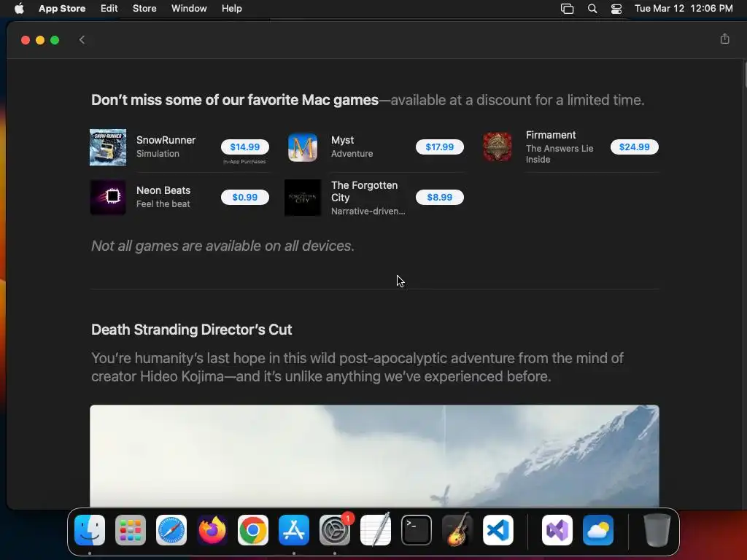The width and height of the screenshot is (747, 560).
Task: Click the window's vertical scrollbar
Action: pos(745,74)
